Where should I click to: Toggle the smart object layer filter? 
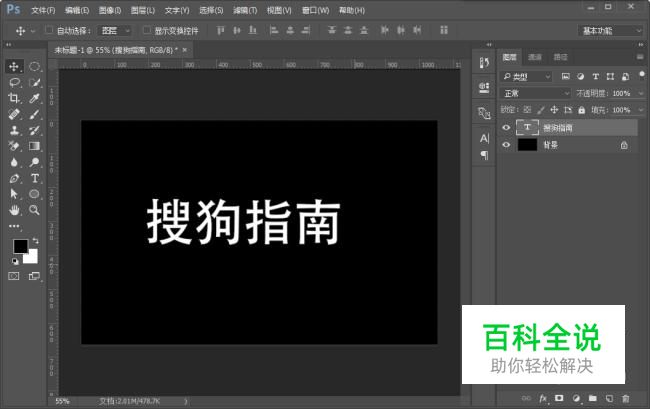[625, 76]
